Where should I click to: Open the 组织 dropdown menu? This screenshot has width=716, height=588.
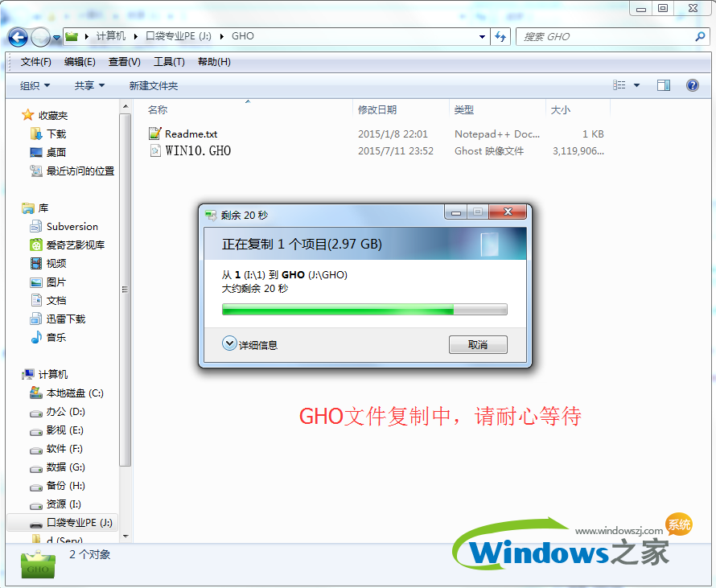(35, 85)
